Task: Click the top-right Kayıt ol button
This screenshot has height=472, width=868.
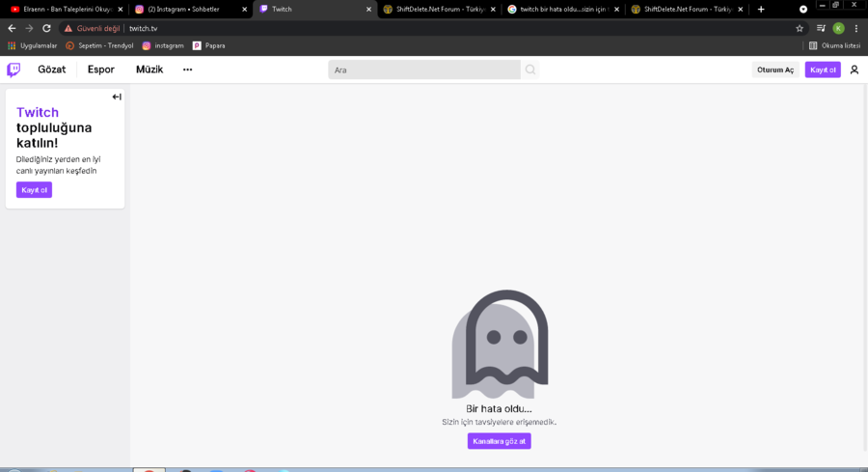Action: 823,69
